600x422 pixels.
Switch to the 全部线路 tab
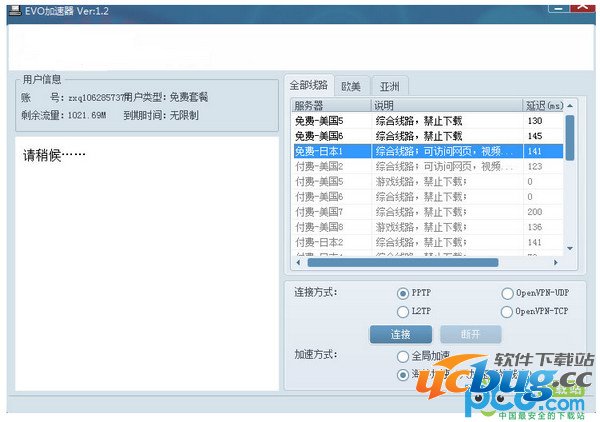click(308, 85)
